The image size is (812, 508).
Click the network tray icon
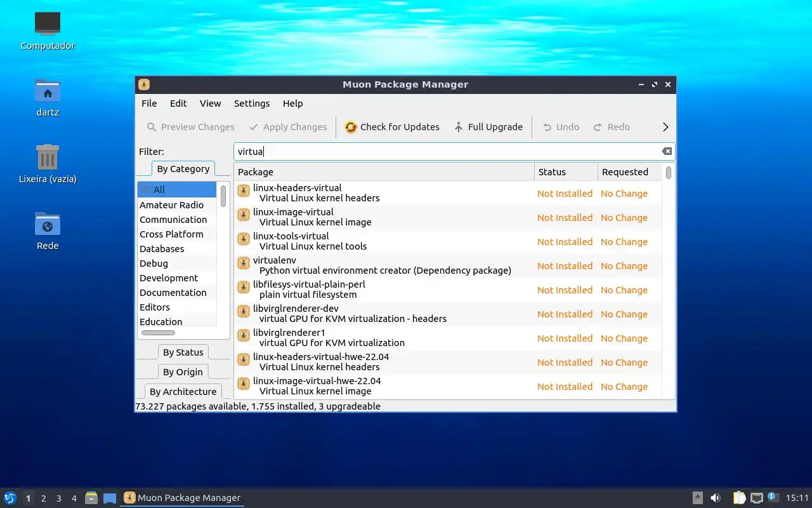point(756,498)
